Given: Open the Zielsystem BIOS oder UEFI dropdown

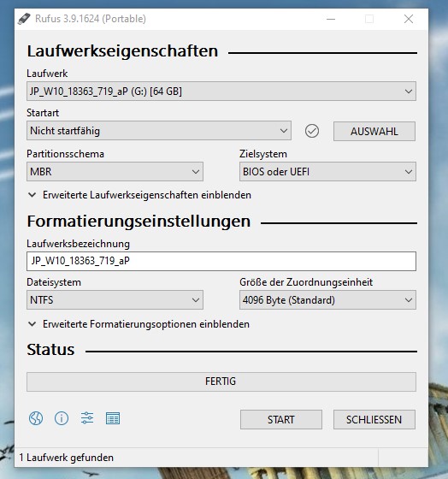Looking at the screenshot, I should (x=327, y=171).
